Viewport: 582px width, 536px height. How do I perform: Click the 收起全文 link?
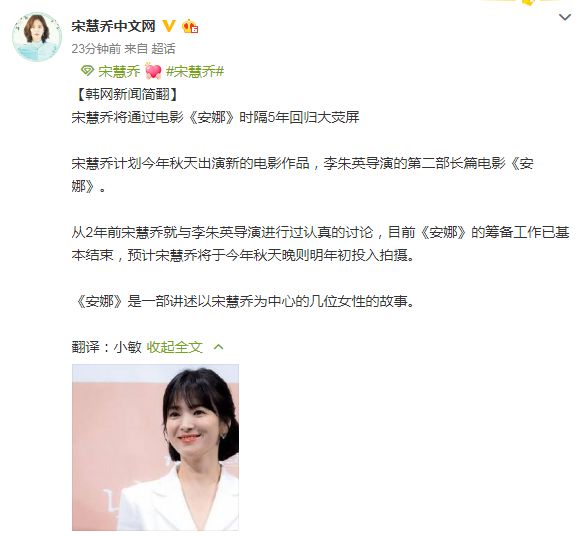(174, 347)
